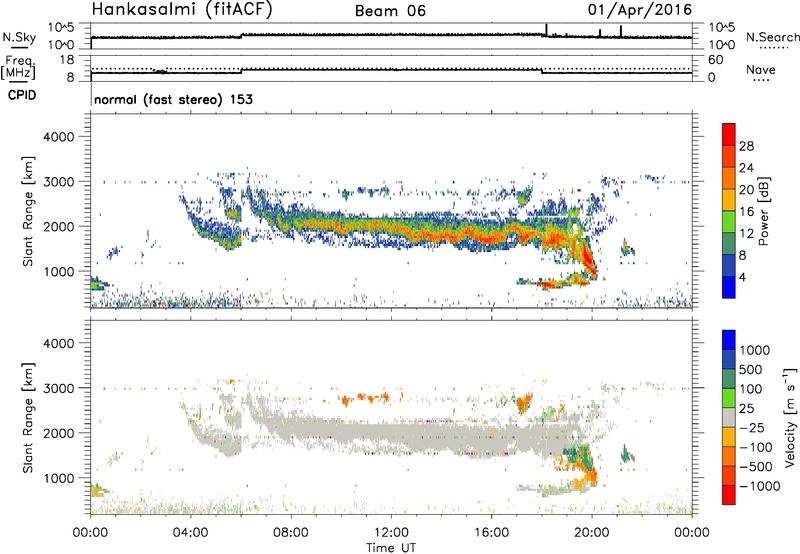
Task: Click the Beam 06 label
Action: tap(390, 11)
